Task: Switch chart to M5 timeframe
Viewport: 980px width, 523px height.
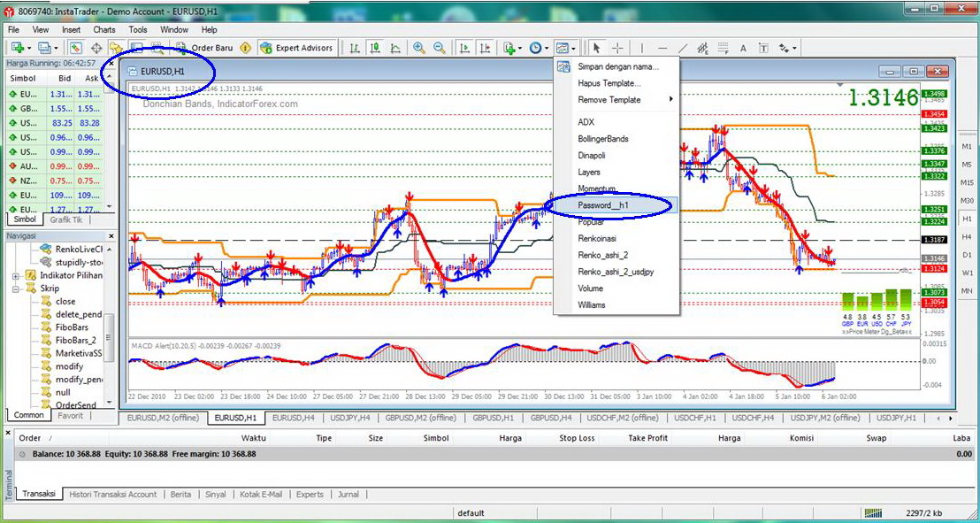Action: click(x=966, y=164)
